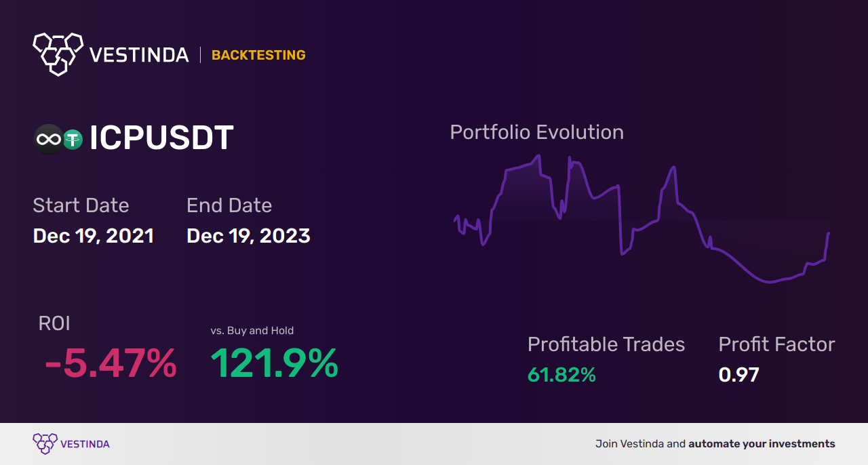The height and width of the screenshot is (465, 868).
Task: Click the Vestinda hexagon logo icon
Action: (58, 53)
